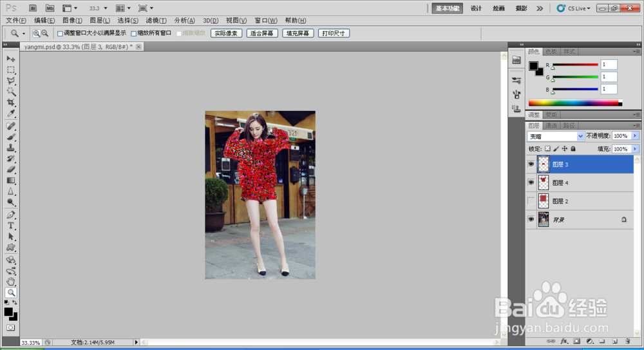Select the Rectangular Marquee tool
The width and height of the screenshot is (644, 350).
coord(11,70)
